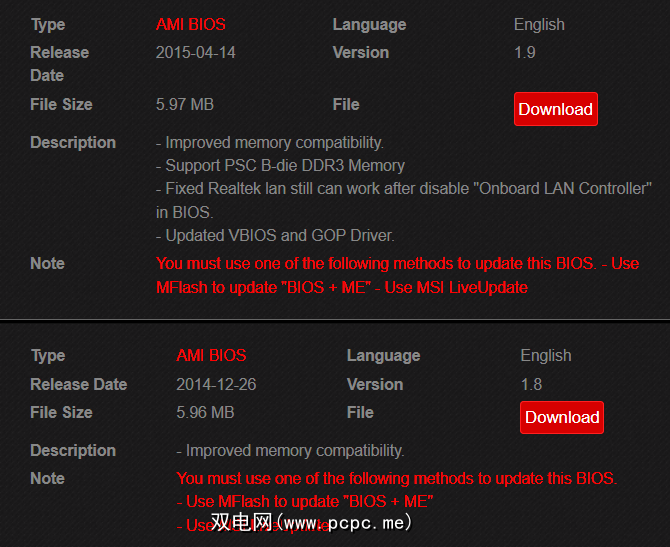Click the "Fixed Realtek lan" description line

pos(404,189)
